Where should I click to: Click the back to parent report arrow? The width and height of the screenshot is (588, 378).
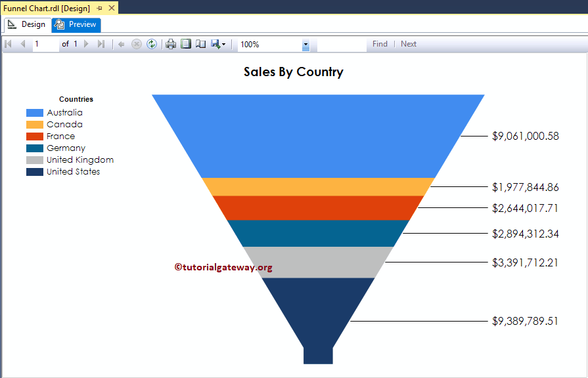(x=122, y=43)
